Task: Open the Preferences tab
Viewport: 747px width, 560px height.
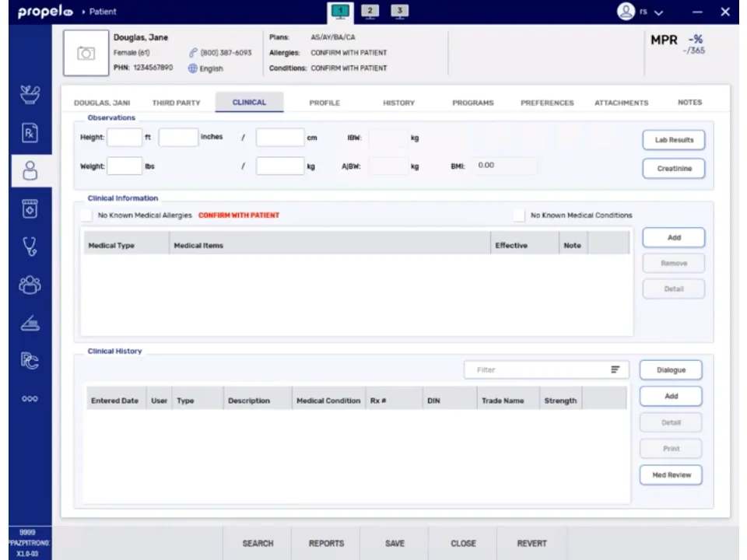Action: [x=547, y=103]
